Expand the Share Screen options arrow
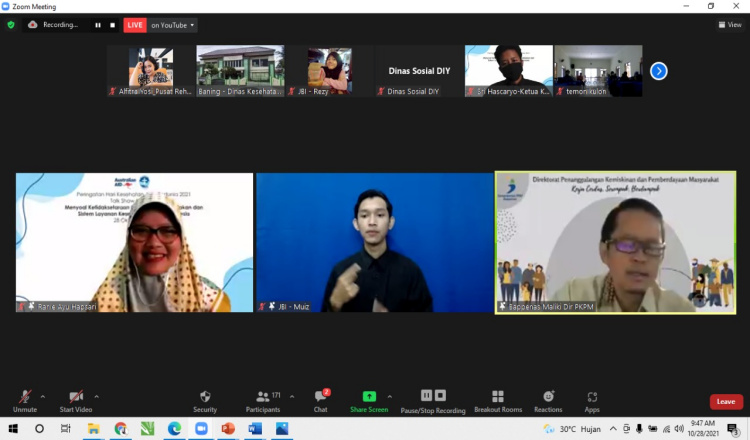This screenshot has height=440, width=750. [x=390, y=396]
